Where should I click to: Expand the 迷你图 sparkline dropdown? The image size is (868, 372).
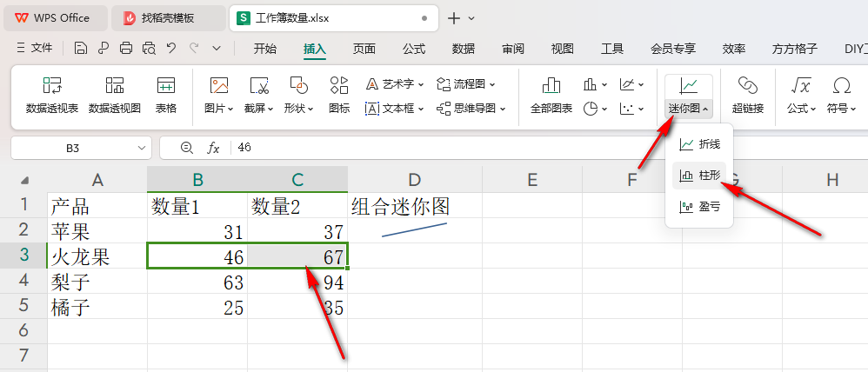(x=688, y=109)
